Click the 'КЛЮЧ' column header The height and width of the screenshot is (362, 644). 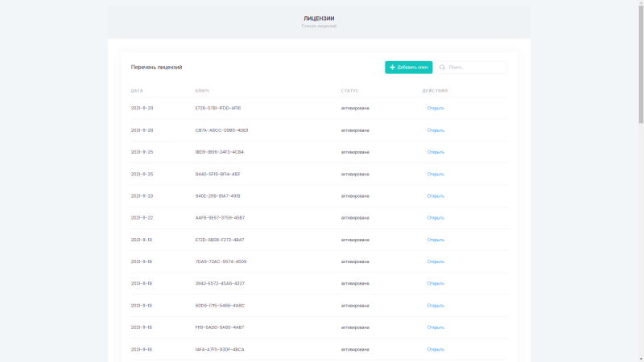pos(202,91)
